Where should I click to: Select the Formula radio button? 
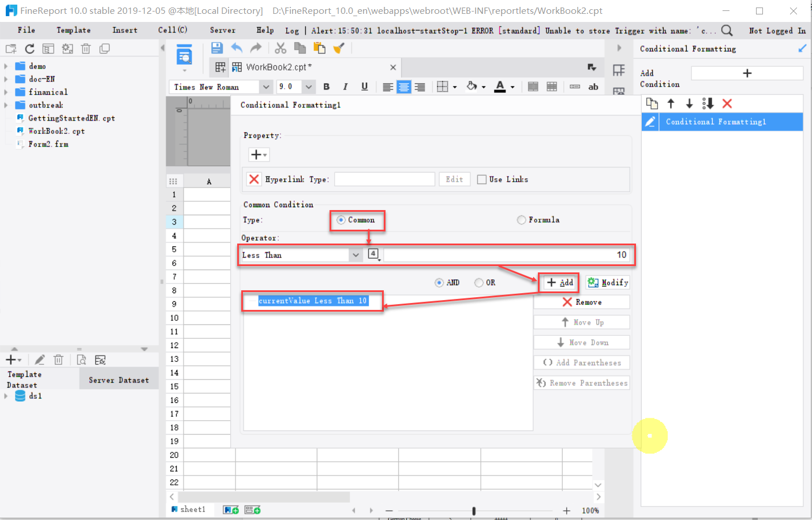tap(521, 220)
